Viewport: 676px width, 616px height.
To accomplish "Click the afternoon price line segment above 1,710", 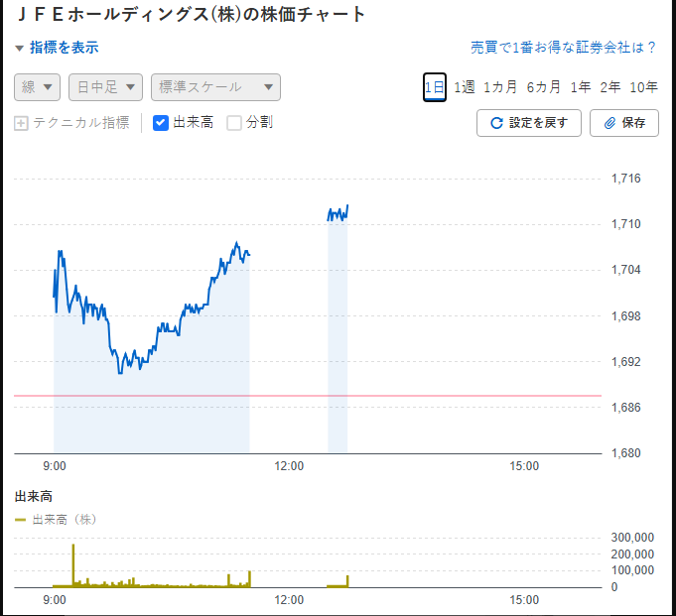I will pos(338,213).
